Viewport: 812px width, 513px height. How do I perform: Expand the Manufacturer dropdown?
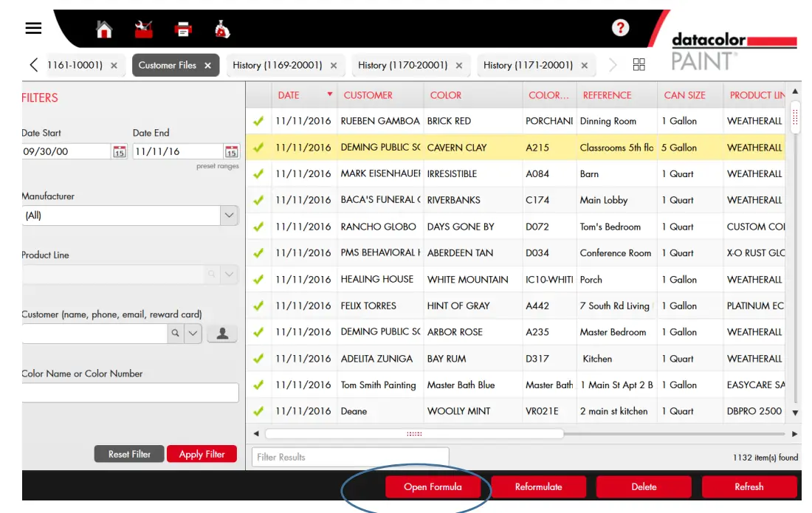coord(229,216)
